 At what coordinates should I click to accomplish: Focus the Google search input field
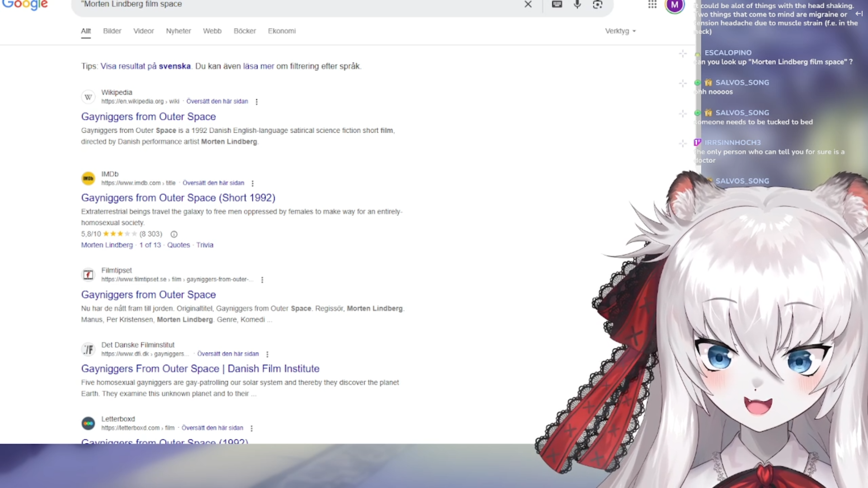pos(298,4)
